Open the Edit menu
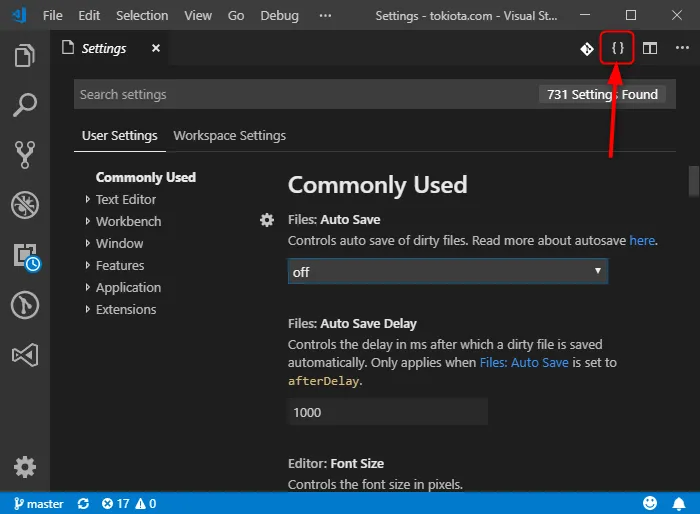Viewport: 700px width, 514px height. [89, 16]
